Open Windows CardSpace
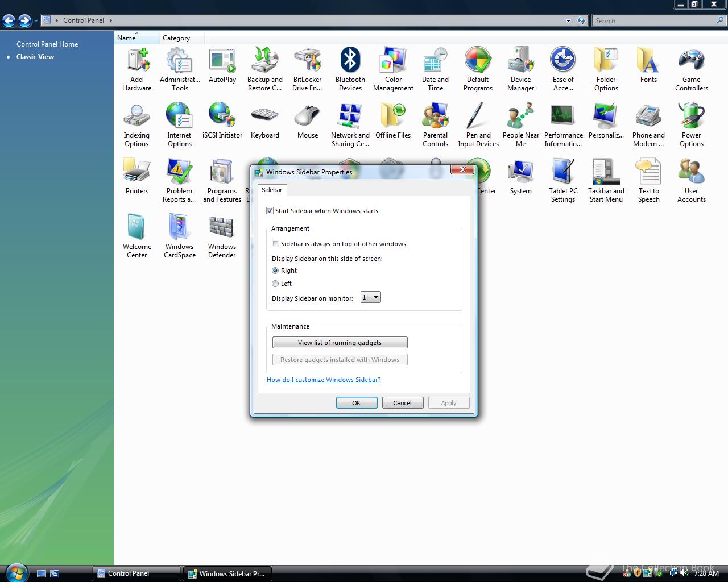 point(180,236)
